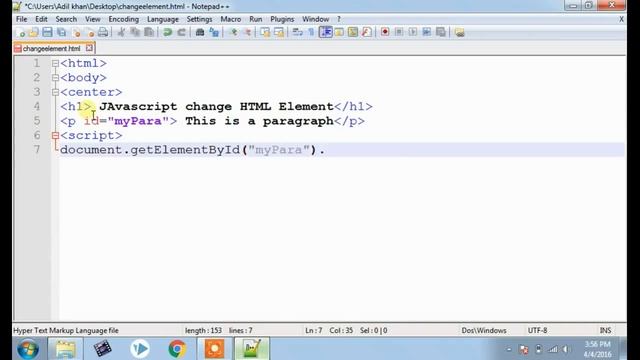640x360 pixels.
Task: Collapse the <html> fold on line 1
Action: pos(55,63)
